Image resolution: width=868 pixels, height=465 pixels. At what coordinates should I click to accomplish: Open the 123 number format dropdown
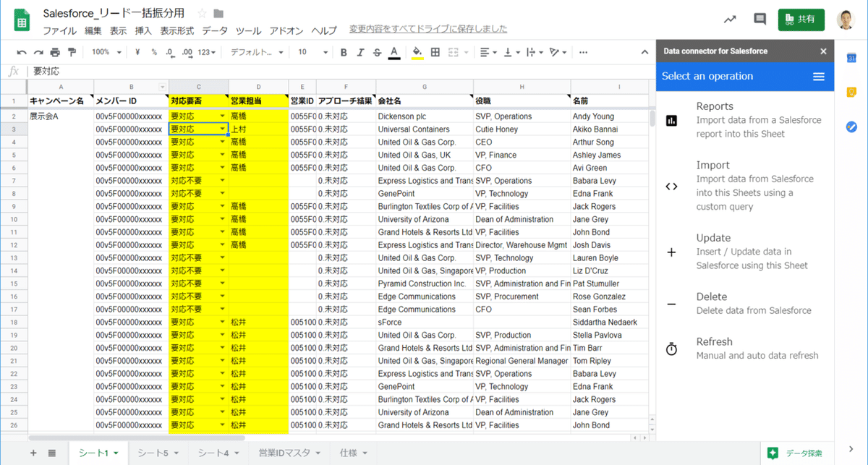(x=208, y=52)
